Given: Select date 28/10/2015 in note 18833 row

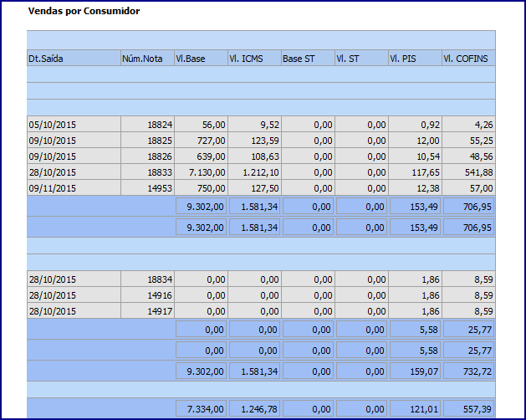Looking at the screenshot, I should point(74,172).
